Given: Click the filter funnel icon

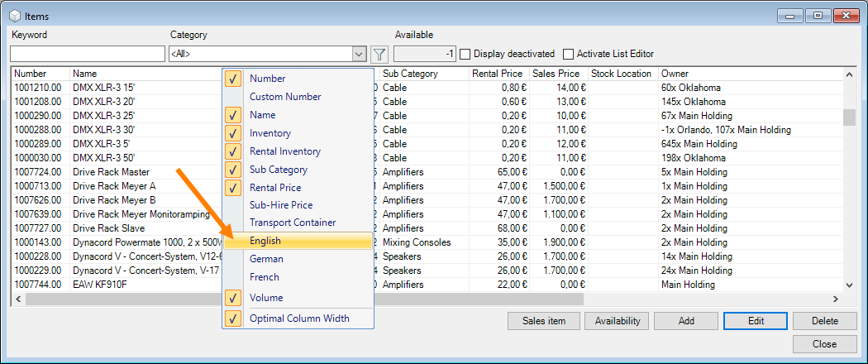Looking at the screenshot, I should (379, 55).
